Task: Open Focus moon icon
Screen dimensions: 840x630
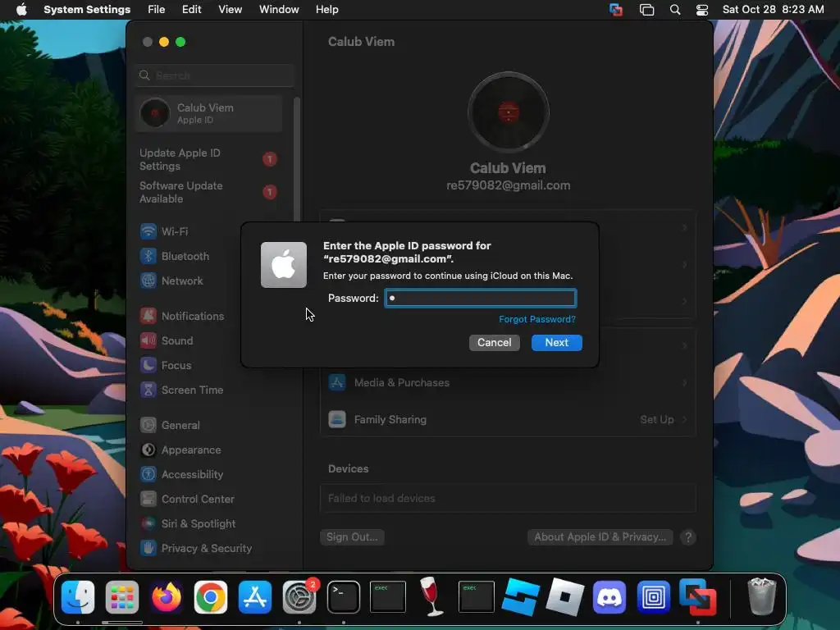Action: 148,365
